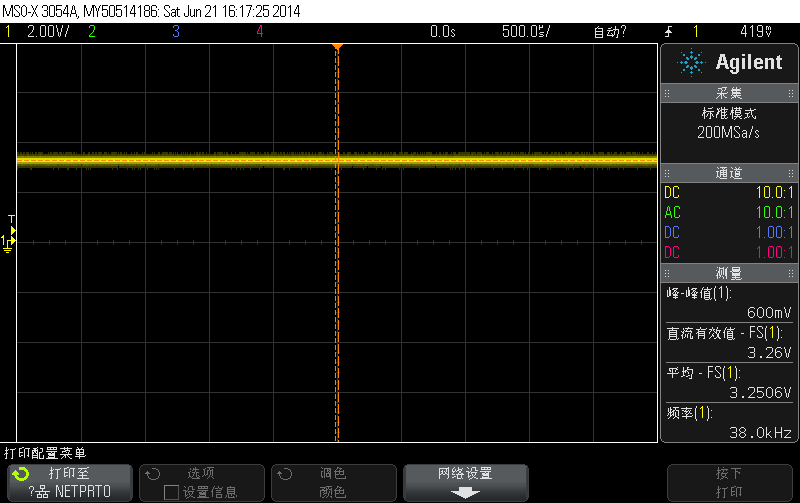Click the 打印配置菜单 menu title
This screenshot has width=800, height=503.
point(45,453)
